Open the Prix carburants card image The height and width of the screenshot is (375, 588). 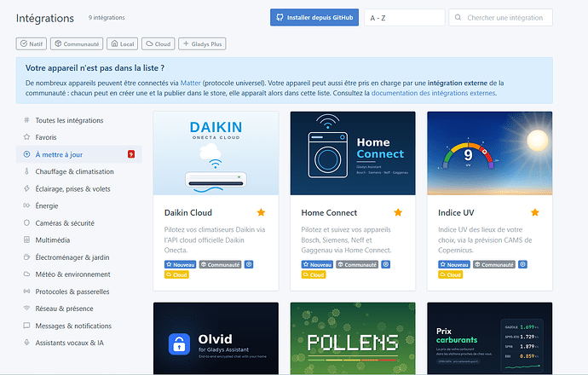point(490,338)
